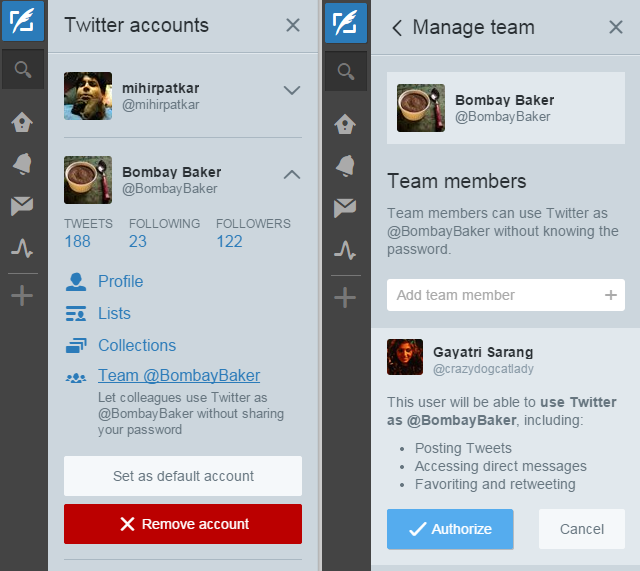Open Bombay Baker Profile link
The width and height of the screenshot is (640, 571).
120,281
